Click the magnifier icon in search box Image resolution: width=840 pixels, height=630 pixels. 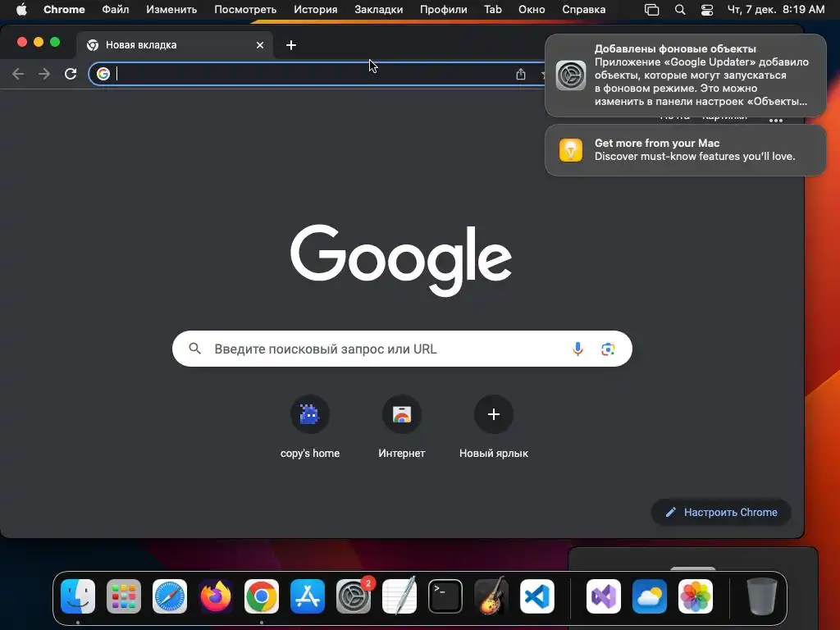coord(195,349)
